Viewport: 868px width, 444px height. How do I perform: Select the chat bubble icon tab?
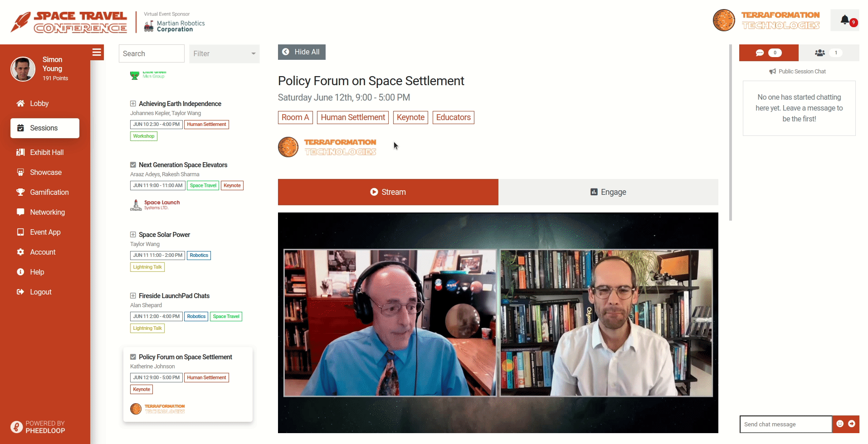pos(769,53)
